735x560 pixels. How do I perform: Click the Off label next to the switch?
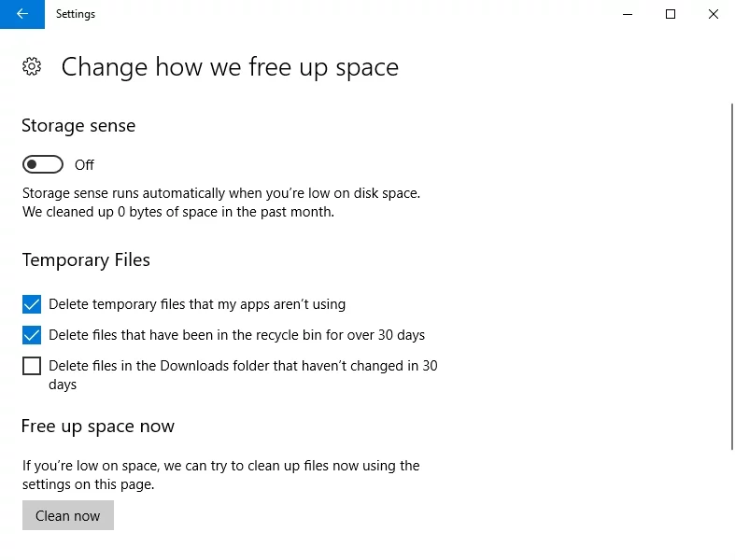85,165
